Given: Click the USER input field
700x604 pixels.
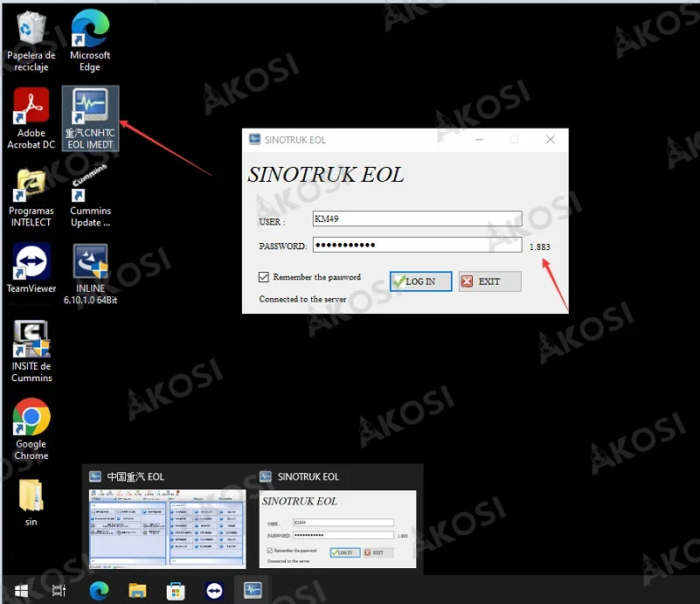Looking at the screenshot, I should coord(417,219).
